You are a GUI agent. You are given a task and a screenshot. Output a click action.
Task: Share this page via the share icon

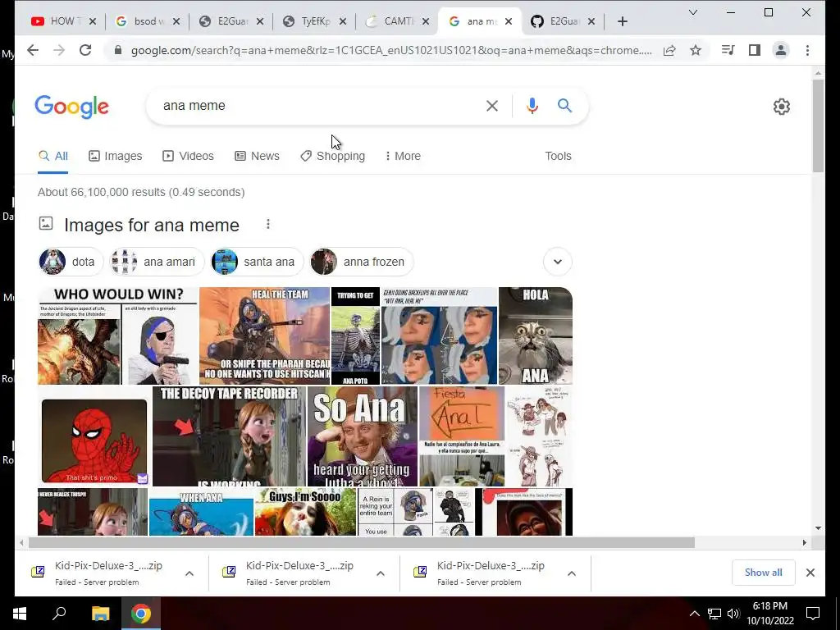[669, 50]
